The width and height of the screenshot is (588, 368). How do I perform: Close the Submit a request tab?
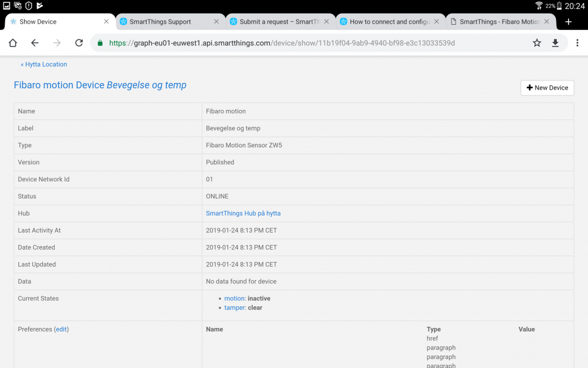click(326, 22)
